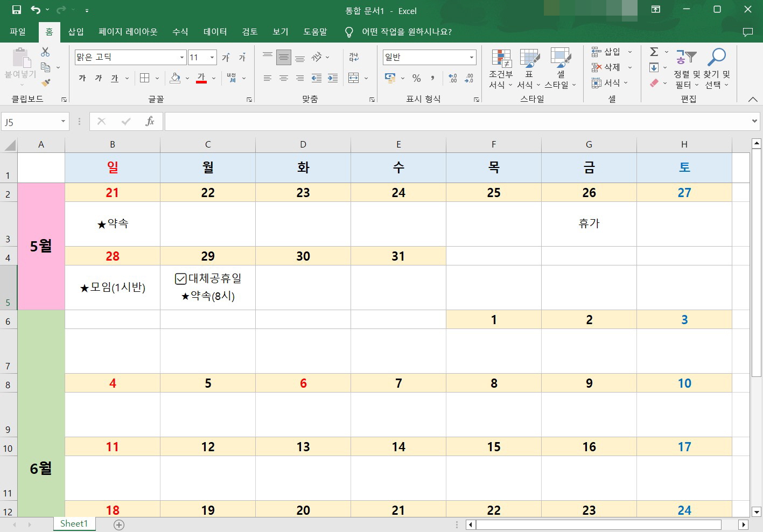
Task: Align text right
Action: point(300,78)
